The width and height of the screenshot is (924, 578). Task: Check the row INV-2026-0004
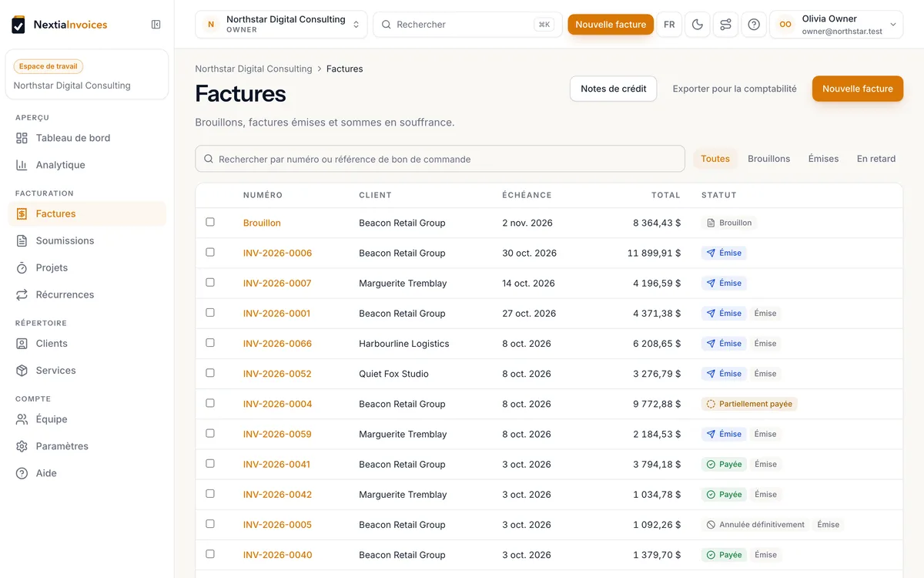(x=210, y=403)
